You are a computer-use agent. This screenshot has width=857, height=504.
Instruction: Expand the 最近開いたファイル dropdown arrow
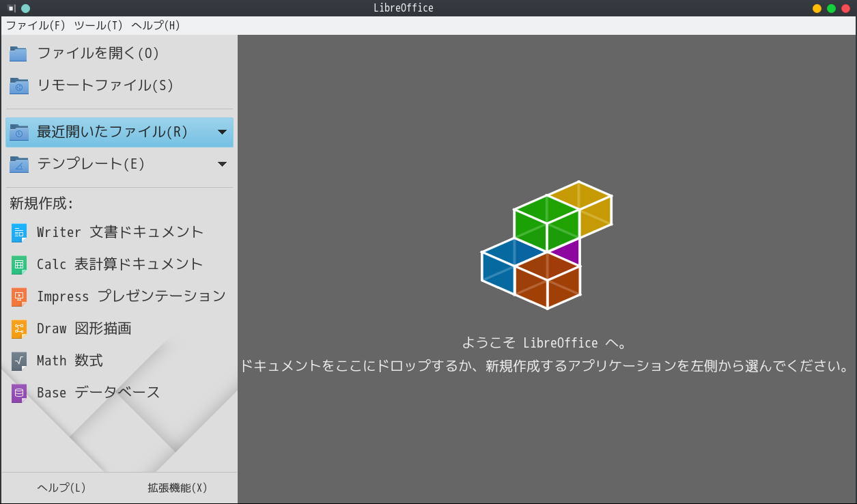[222, 132]
